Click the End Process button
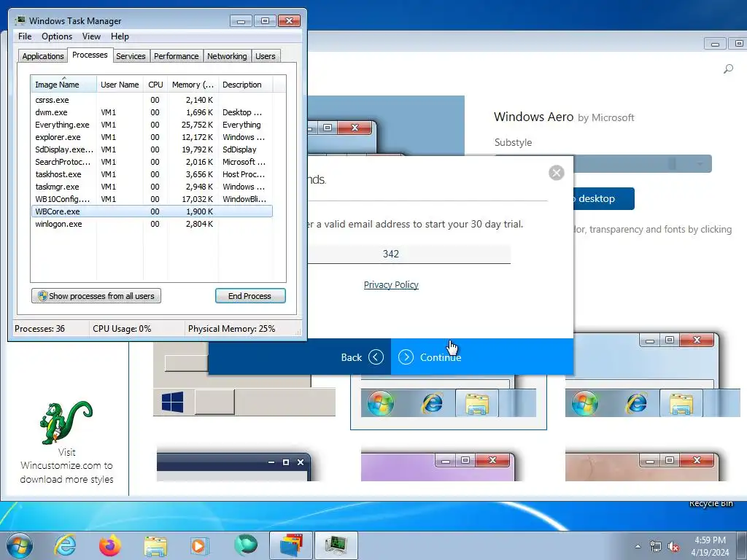This screenshot has width=747, height=560. click(250, 296)
